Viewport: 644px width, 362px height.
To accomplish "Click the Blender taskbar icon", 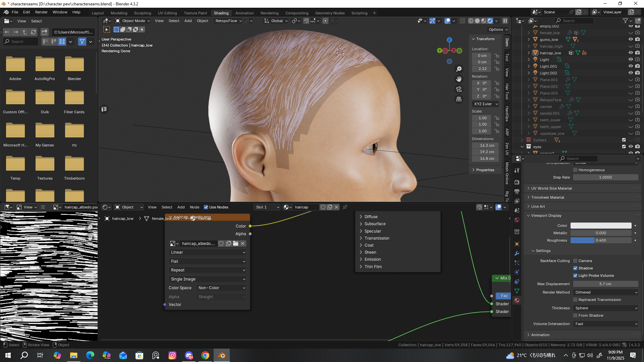I will [x=221, y=355].
